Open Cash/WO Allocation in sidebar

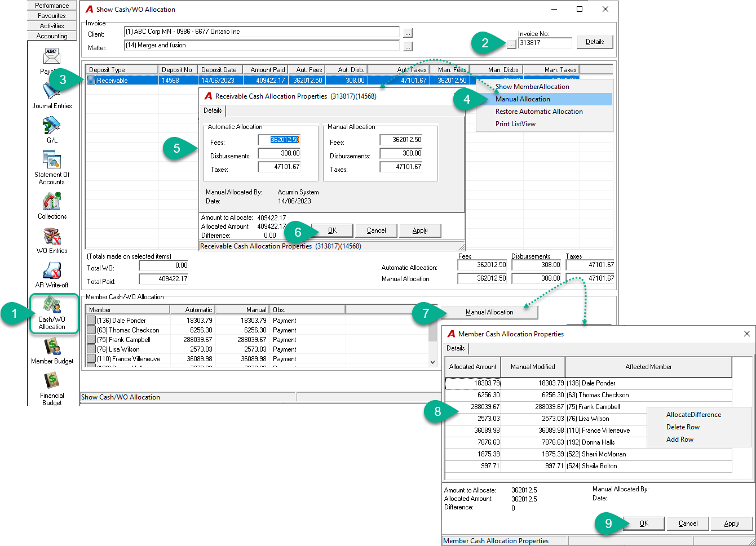52,313
